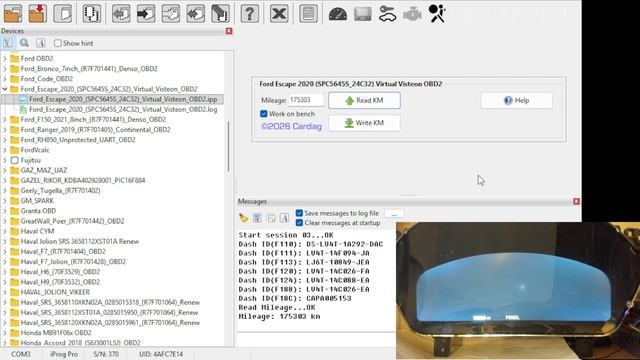Expand the GM_SPARK folder
Screen dimensions: 640x360
(5, 201)
